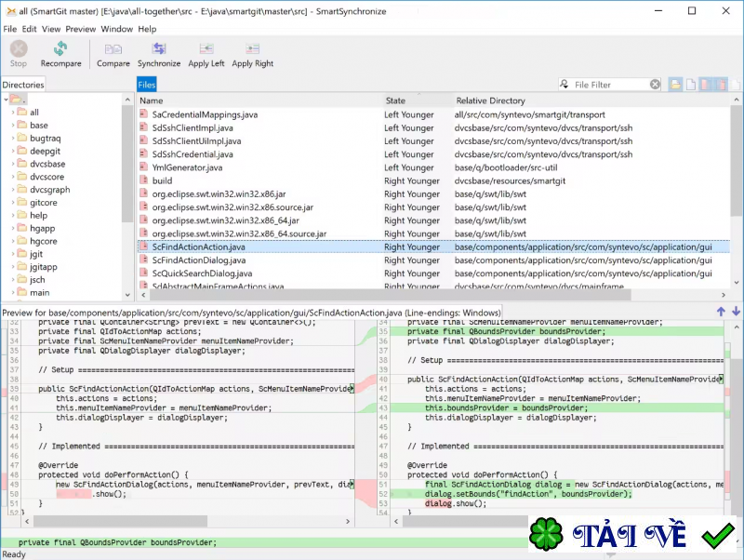The height and width of the screenshot is (560, 744).
Task: Expand the 'deepgit' directory node
Action: coord(12,151)
